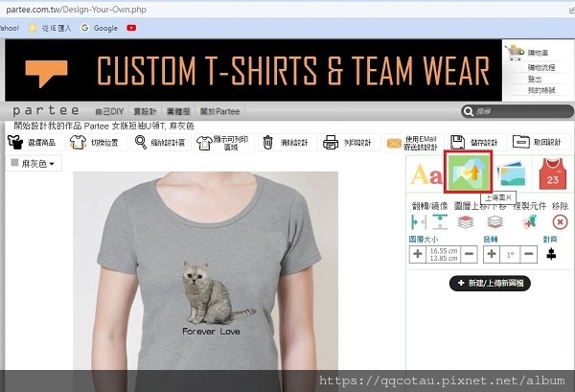575x392 pixels.
Task: Select the Forever Love text on shirt
Action: click(x=211, y=332)
